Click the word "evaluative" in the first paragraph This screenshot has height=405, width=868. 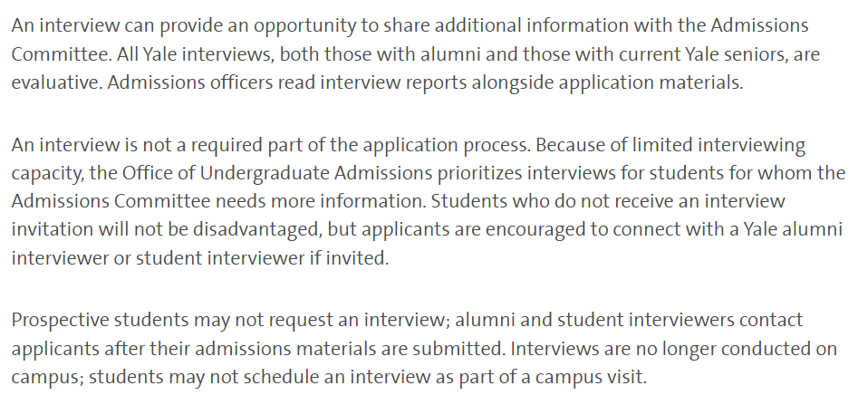click(x=54, y=83)
